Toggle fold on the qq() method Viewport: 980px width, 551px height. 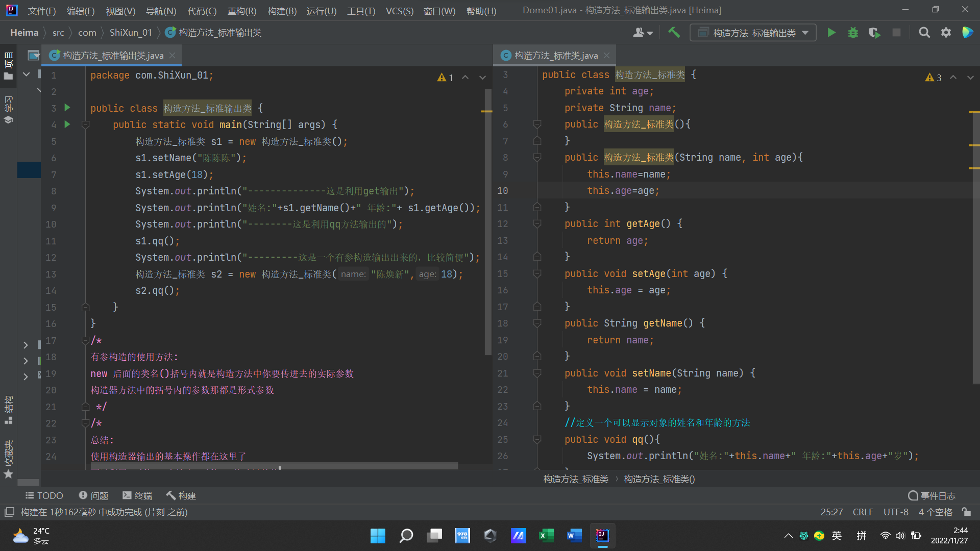click(x=537, y=439)
